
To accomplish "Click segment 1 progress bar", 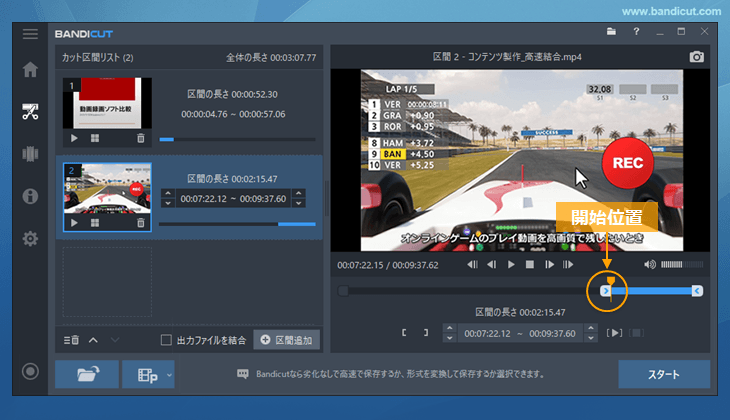I will (237, 139).
